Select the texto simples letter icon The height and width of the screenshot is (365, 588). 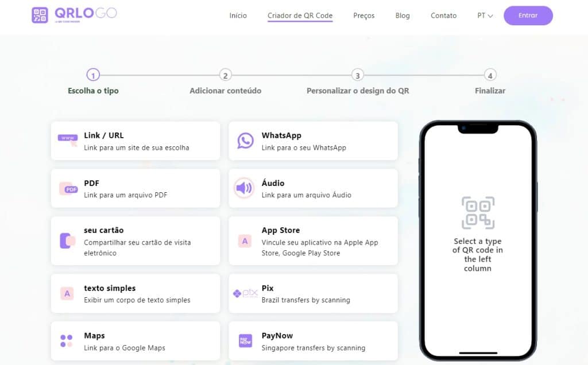67,293
